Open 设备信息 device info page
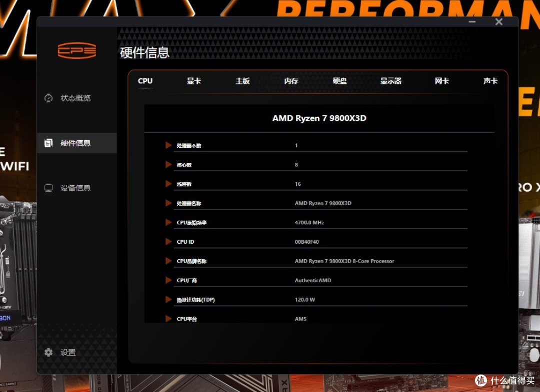This screenshot has height=392, width=540. (75, 188)
